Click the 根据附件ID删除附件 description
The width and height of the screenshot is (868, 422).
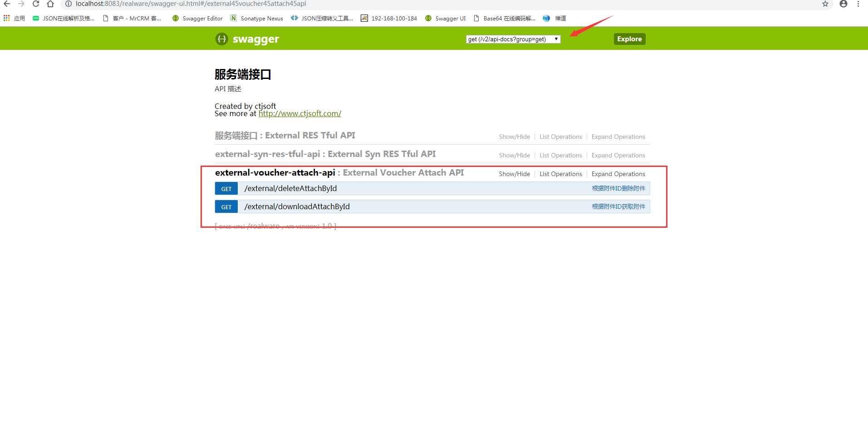point(618,188)
